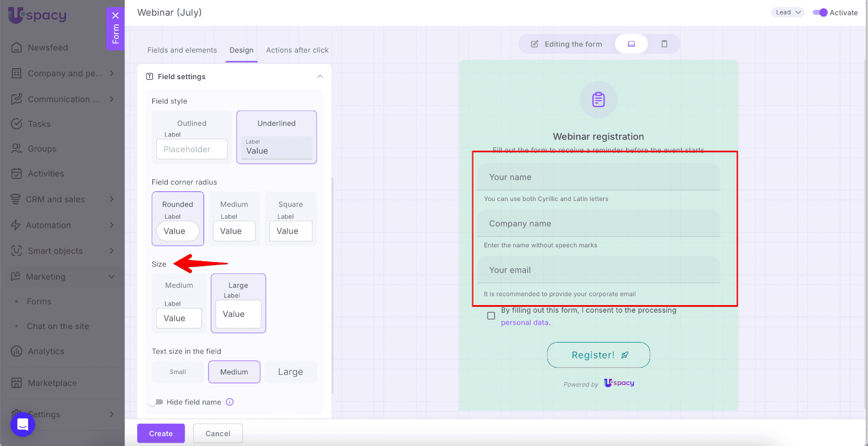Open the chat support bubble

[23, 424]
